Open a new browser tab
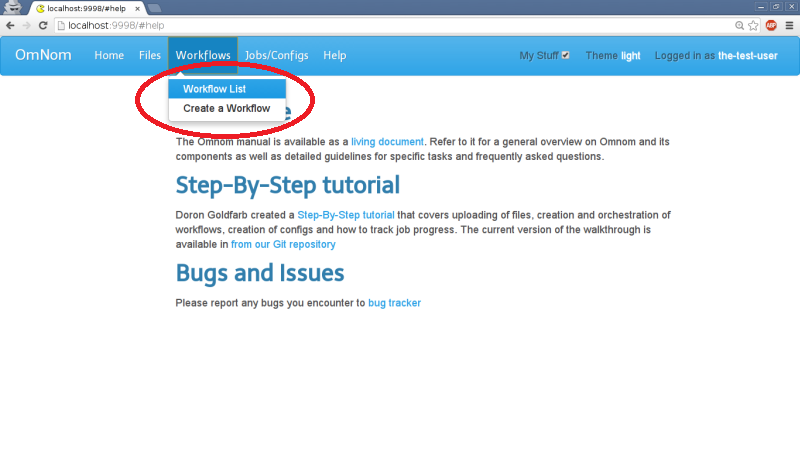The height and width of the screenshot is (450, 800). click(154, 8)
